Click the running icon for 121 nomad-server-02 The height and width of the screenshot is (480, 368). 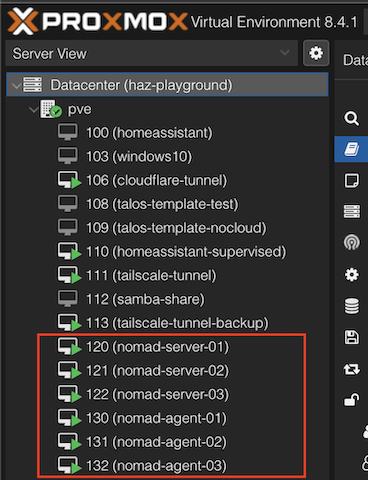[x=69, y=370]
